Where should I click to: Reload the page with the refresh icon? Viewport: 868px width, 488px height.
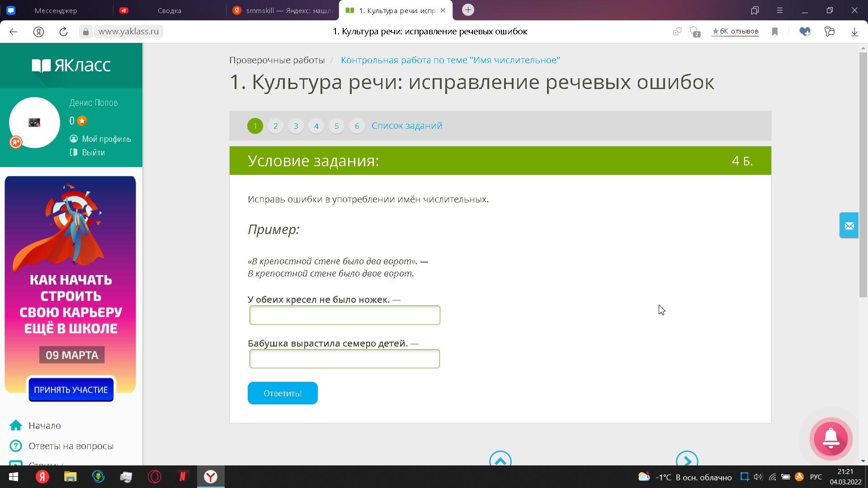pyautogui.click(x=63, y=32)
